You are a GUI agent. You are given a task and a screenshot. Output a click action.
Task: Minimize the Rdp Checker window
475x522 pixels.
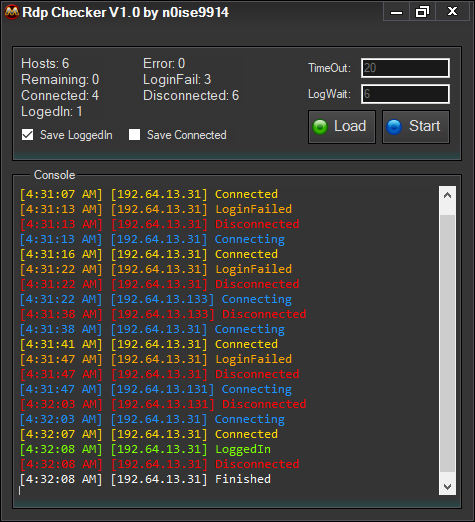pos(396,12)
